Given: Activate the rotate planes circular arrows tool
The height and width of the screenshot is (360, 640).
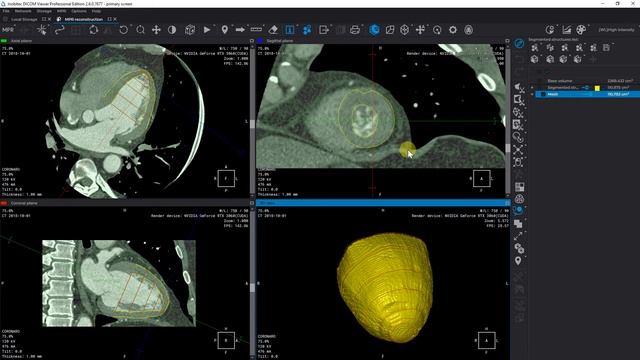Looking at the screenshot, I should [93, 30].
